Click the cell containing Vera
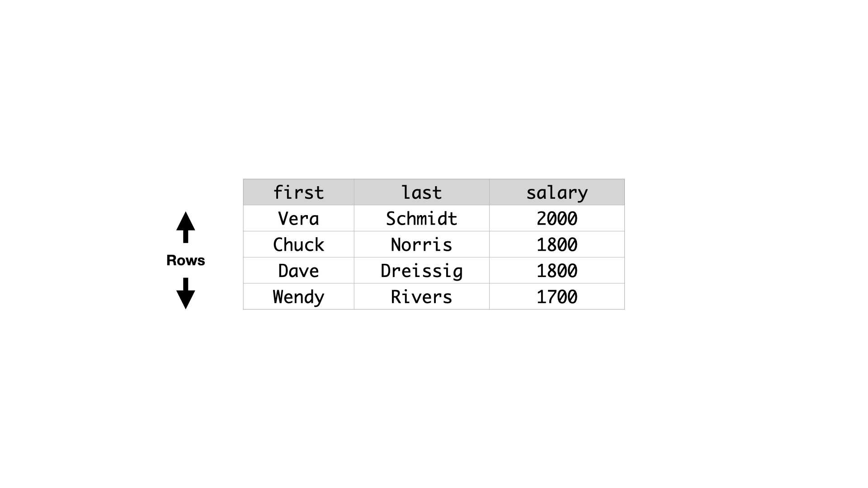868x488 pixels. tap(298, 219)
